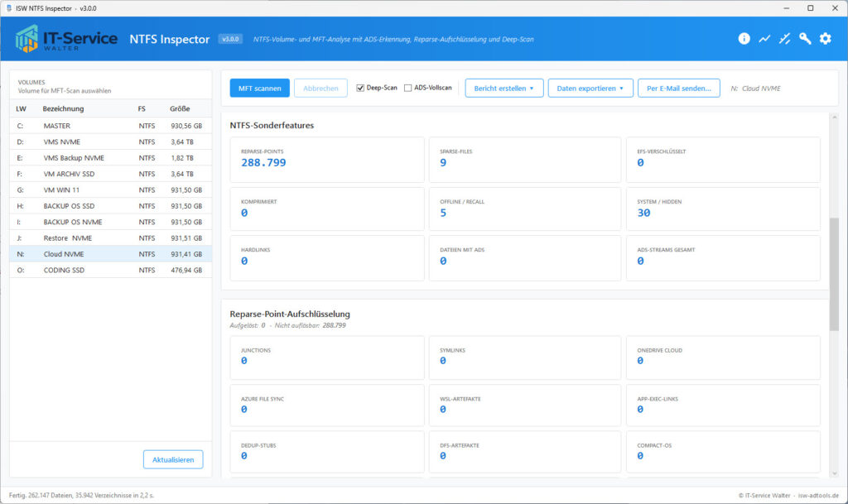The width and height of the screenshot is (848, 504).
Task: Sort by the Bezeichnung column header
Action: (x=63, y=108)
